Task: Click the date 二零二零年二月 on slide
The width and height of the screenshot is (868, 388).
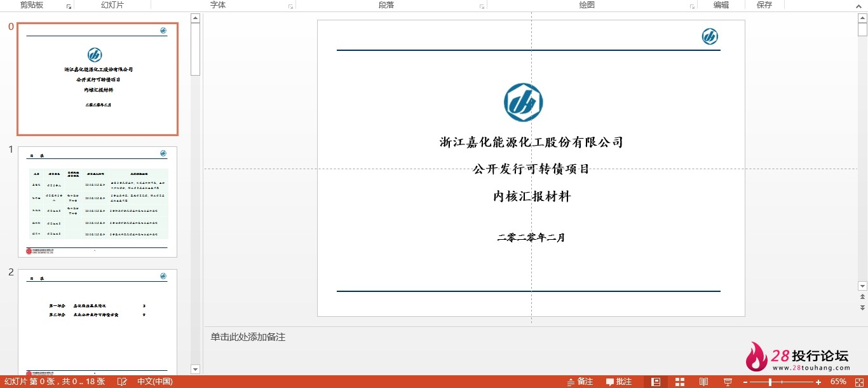Action: click(531, 238)
